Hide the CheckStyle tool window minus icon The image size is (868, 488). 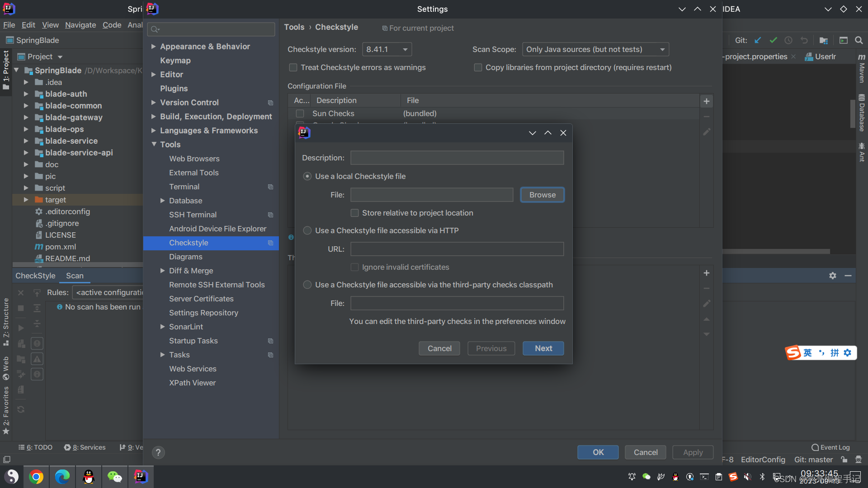pos(848,276)
